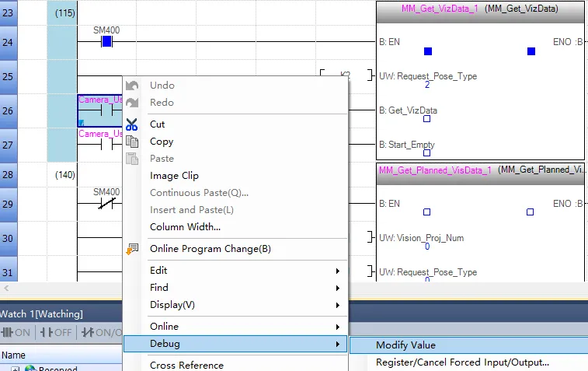Click the Name column header in Watch panel
Screen dimensions: 588x371
point(13,355)
